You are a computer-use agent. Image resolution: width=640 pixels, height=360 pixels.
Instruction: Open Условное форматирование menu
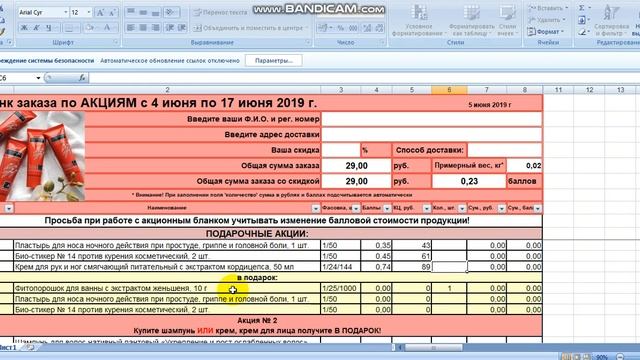click(418, 20)
